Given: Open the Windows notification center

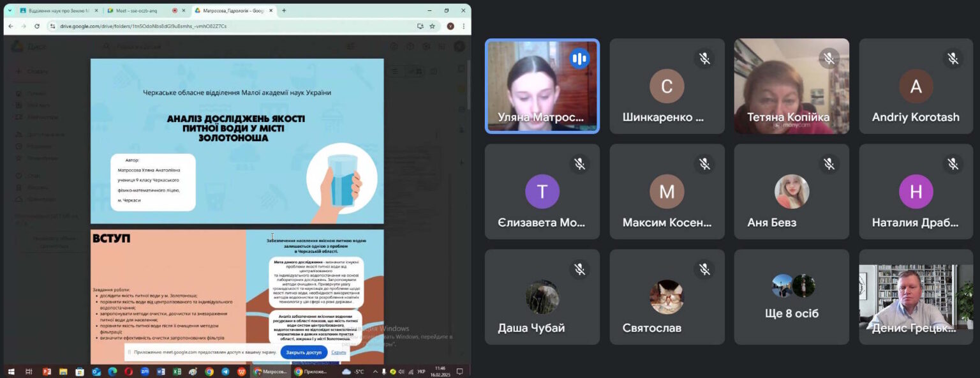Looking at the screenshot, I should click(x=459, y=372).
